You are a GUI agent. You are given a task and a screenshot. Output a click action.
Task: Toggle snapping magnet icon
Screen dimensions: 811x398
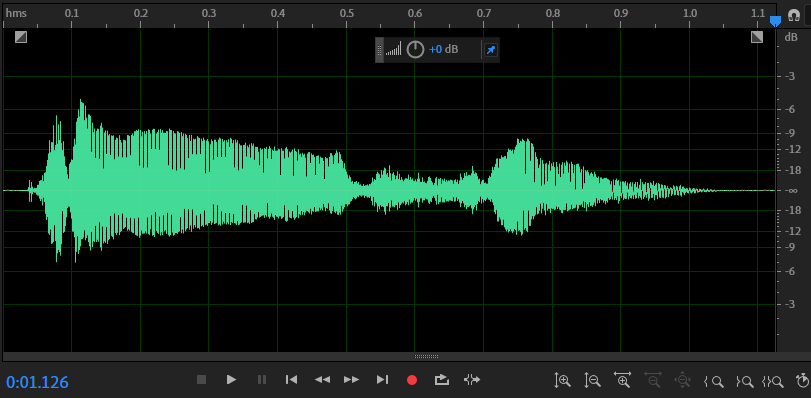point(794,16)
